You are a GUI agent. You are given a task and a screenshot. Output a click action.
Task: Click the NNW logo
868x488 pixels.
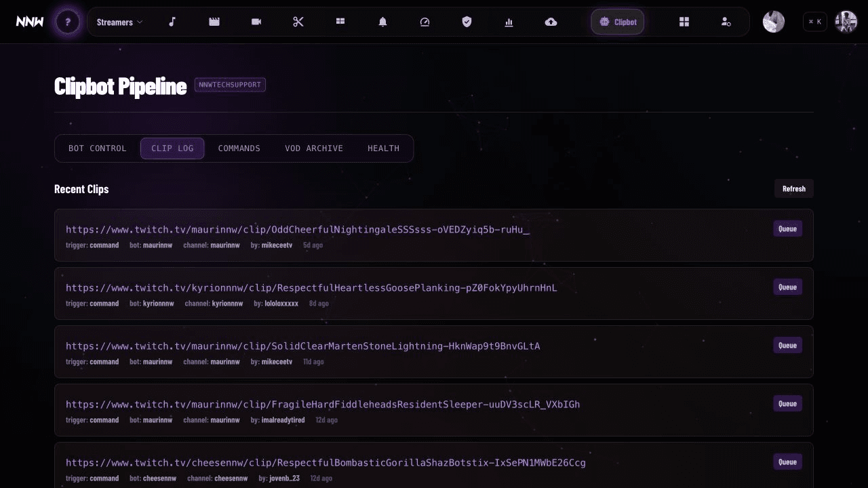click(x=30, y=22)
